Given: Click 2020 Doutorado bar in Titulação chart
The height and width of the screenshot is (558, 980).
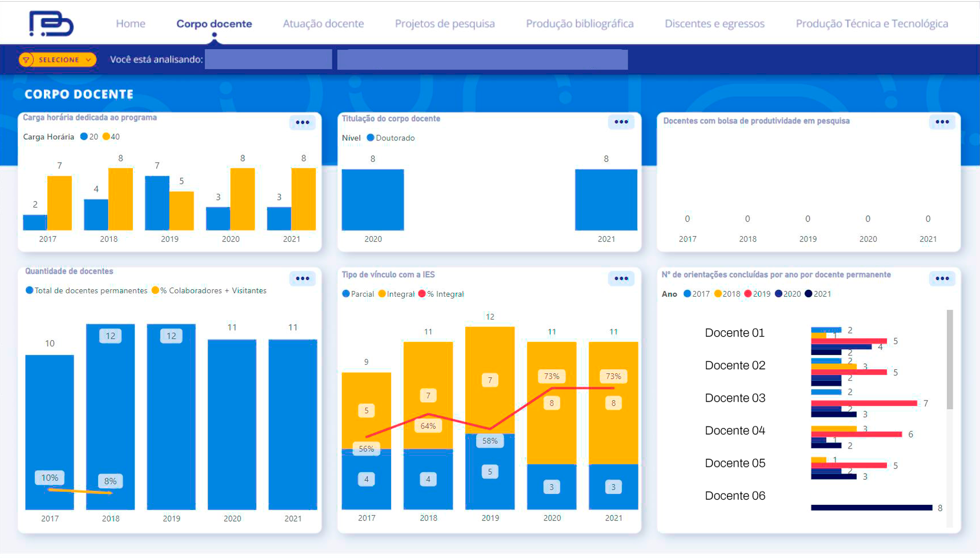Looking at the screenshot, I should pyautogui.click(x=373, y=200).
